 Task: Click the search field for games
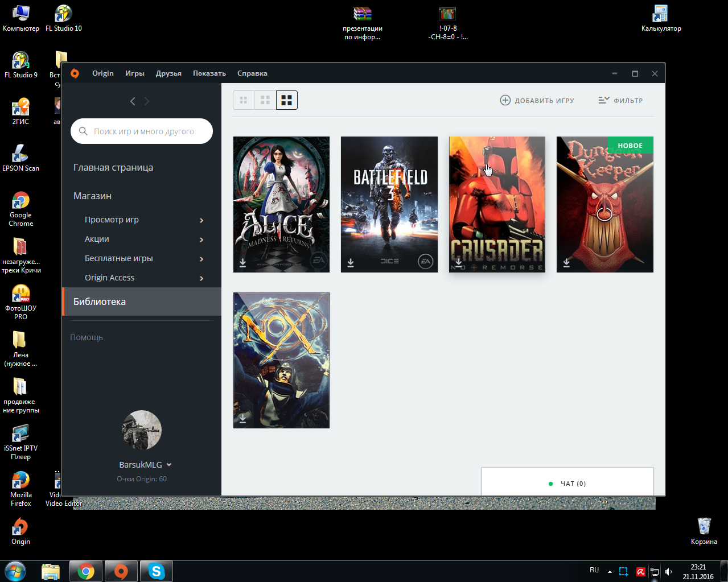pyautogui.click(x=142, y=131)
